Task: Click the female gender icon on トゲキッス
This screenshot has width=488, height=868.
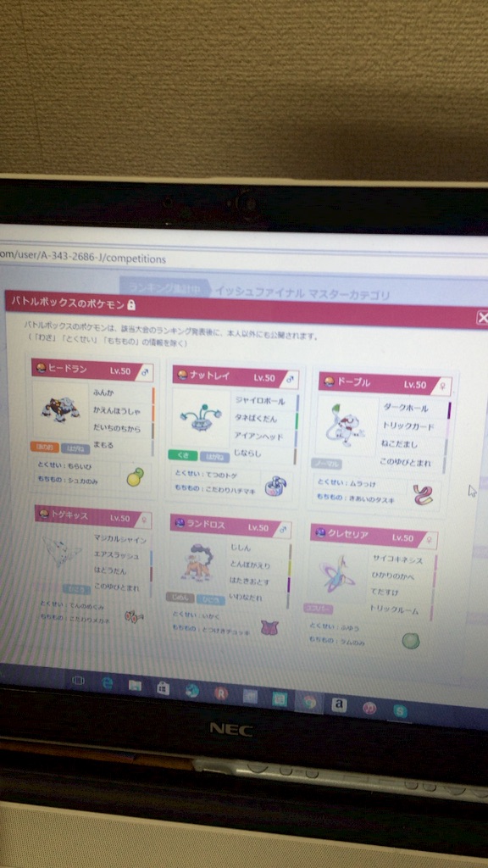Action: (x=142, y=520)
